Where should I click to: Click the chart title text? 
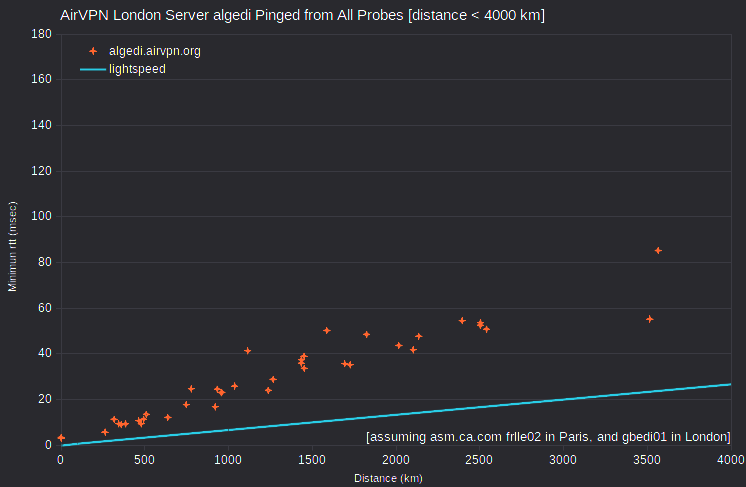(302, 15)
